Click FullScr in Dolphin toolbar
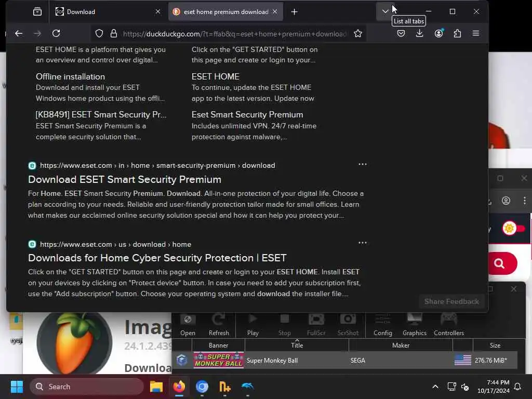The image size is (532, 399). 316,325
